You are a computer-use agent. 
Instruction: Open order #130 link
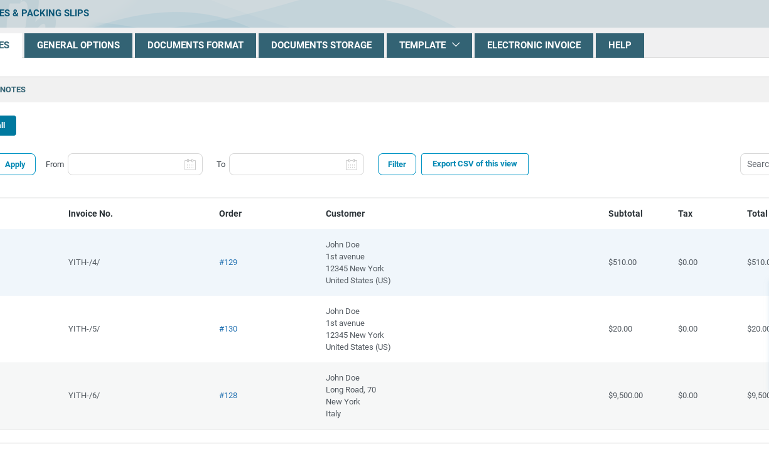tap(228, 329)
